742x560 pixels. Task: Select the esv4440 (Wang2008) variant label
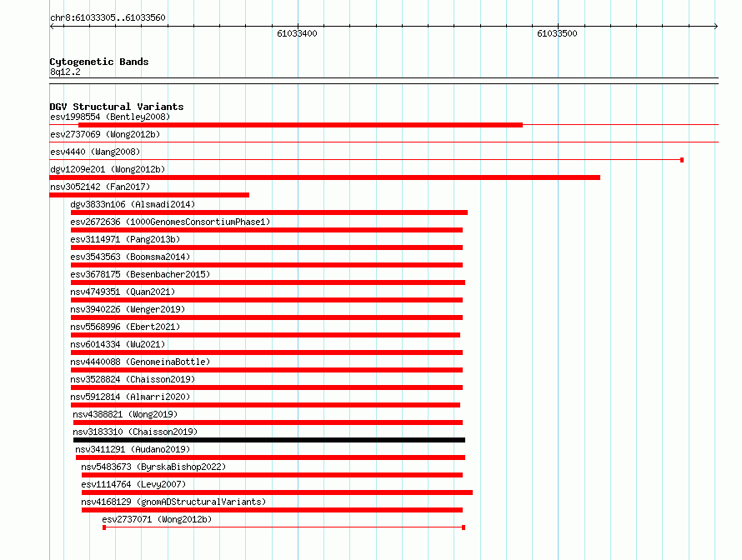(95, 152)
